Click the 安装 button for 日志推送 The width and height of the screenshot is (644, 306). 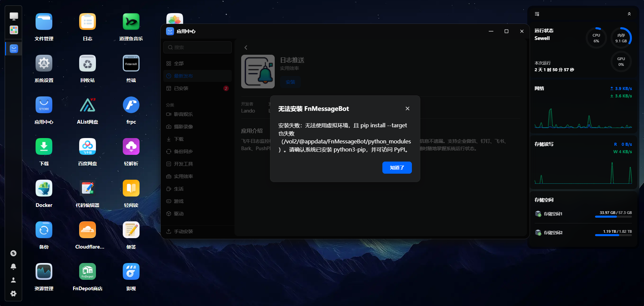(290, 82)
